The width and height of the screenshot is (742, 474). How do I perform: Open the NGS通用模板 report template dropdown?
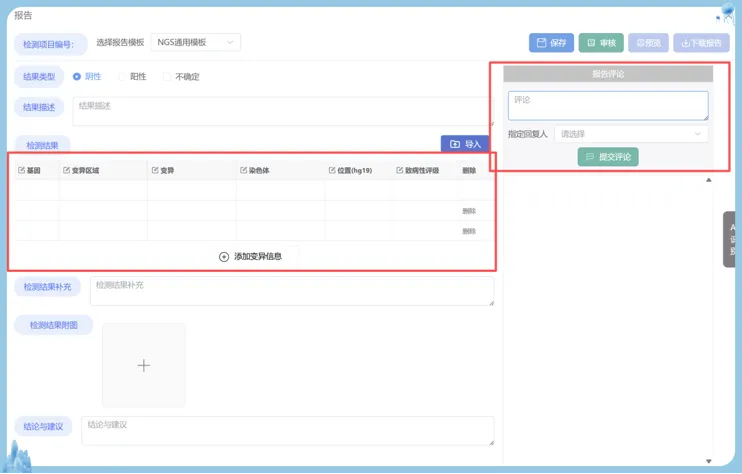coord(196,43)
